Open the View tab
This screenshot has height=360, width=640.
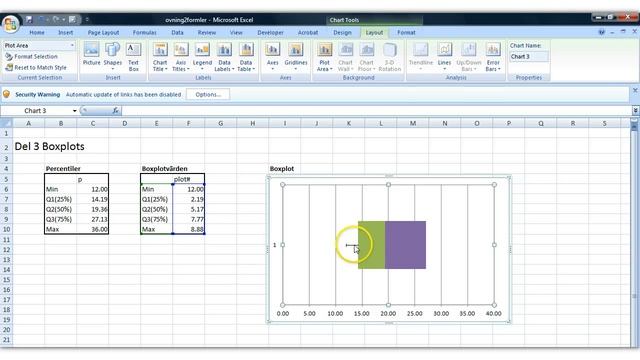click(236, 32)
